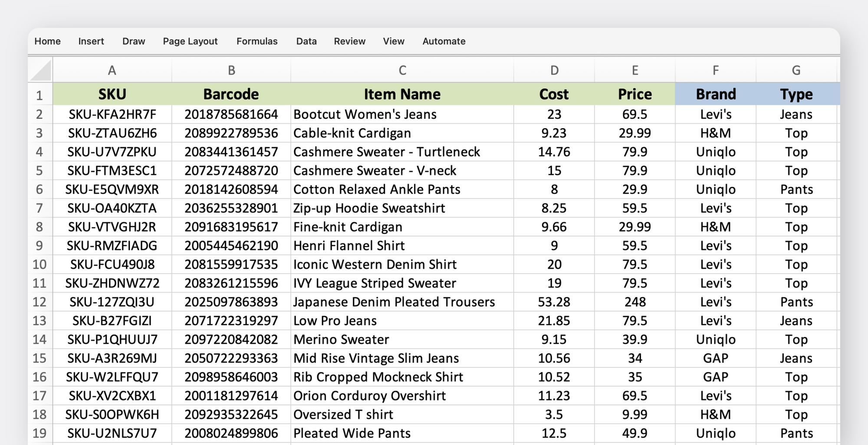The image size is (868, 445).
Task: Select column E by clicking its header
Action: [635, 70]
